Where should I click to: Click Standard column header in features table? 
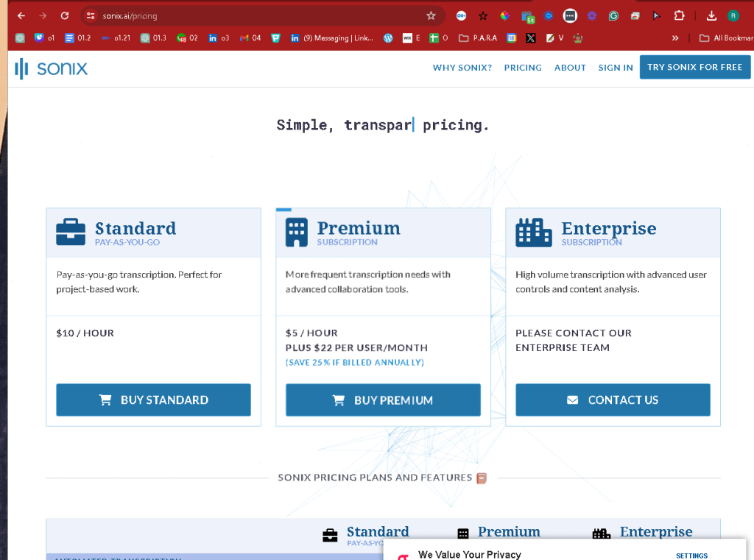(x=378, y=531)
